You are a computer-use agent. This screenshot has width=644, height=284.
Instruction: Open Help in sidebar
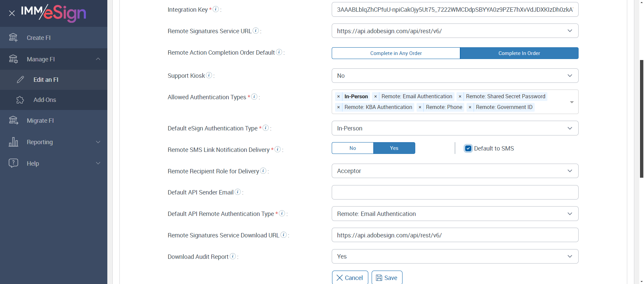(54, 163)
